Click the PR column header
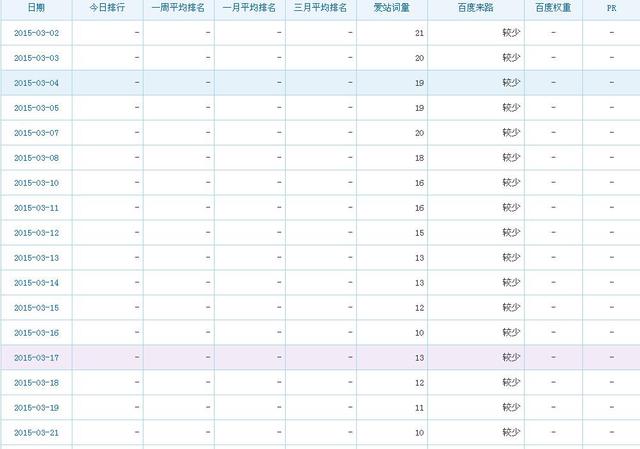Image resolution: width=640 pixels, height=449 pixels. pyautogui.click(x=611, y=8)
